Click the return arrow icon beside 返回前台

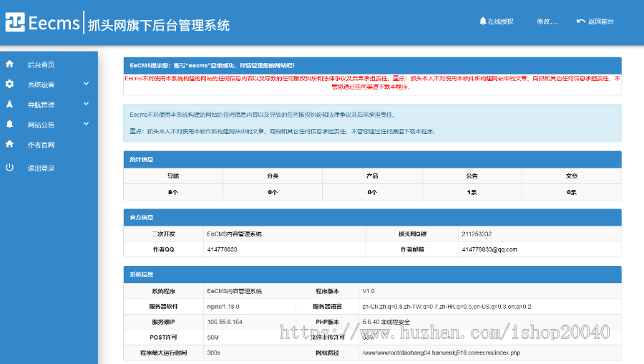[x=581, y=21]
